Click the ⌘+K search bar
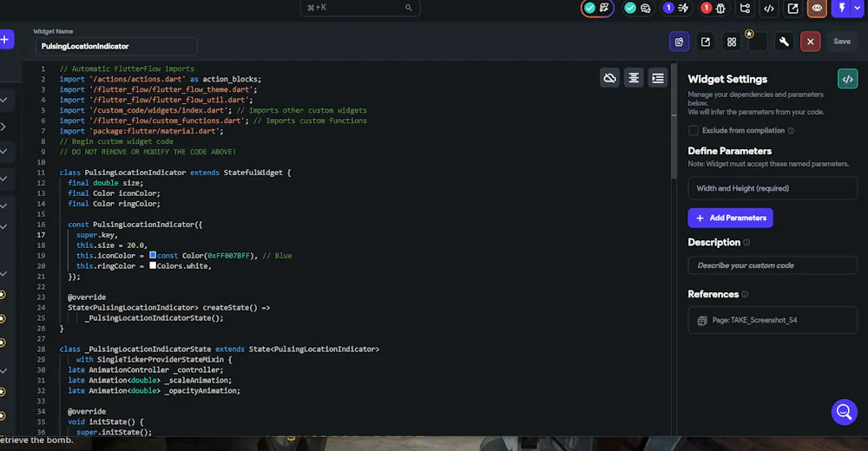 tap(360, 8)
